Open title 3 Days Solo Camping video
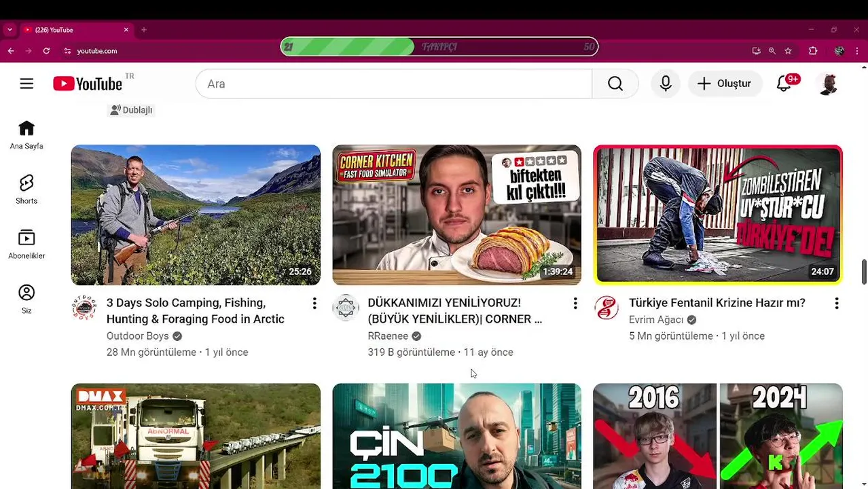 tap(196, 311)
